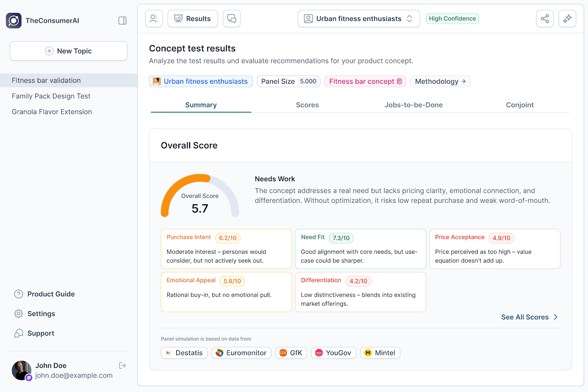
Task: Log out via the icon next to John Doe
Action: (x=122, y=365)
